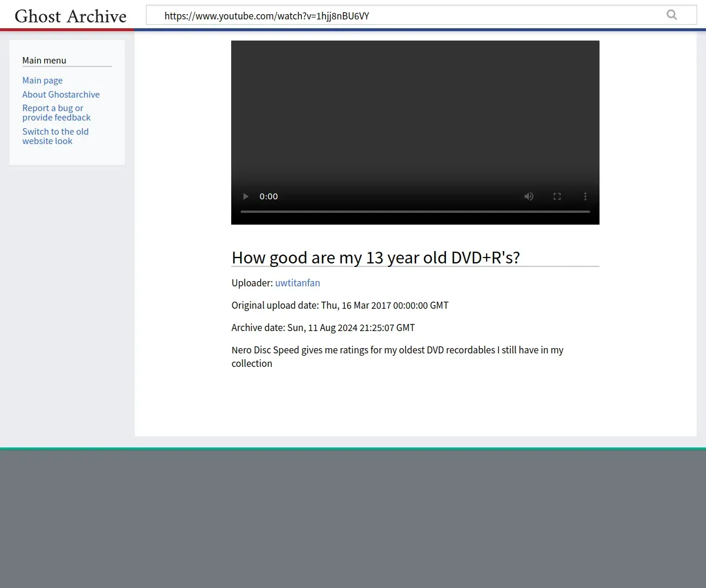The height and width of the screenshot is (588, 706).
Task: Click the 0:00 time display
Action: point(269,196)
